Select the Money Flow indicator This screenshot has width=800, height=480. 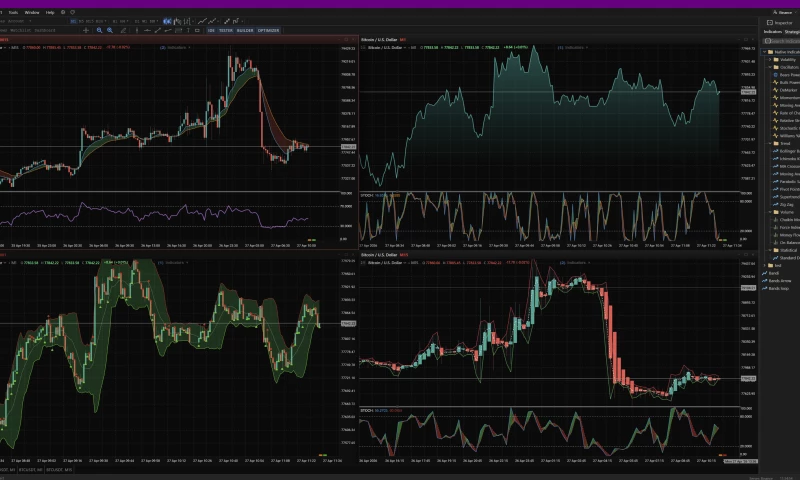[x=786, y=235]
